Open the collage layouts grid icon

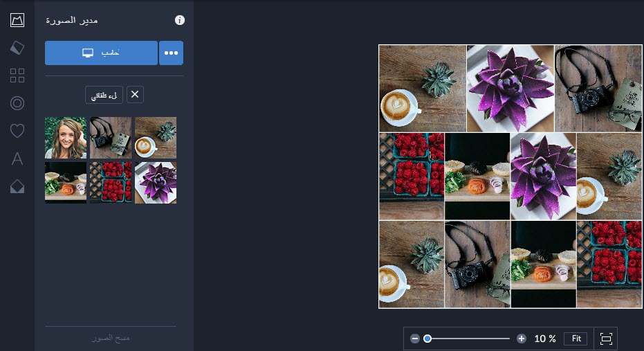(17, 75)
